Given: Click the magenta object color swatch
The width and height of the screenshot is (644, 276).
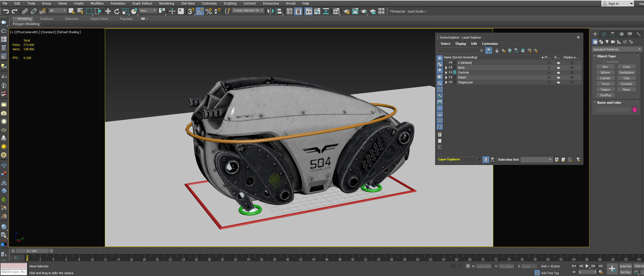Looking at the screenshot, I should pyautogui.click(x=634, y=110).
